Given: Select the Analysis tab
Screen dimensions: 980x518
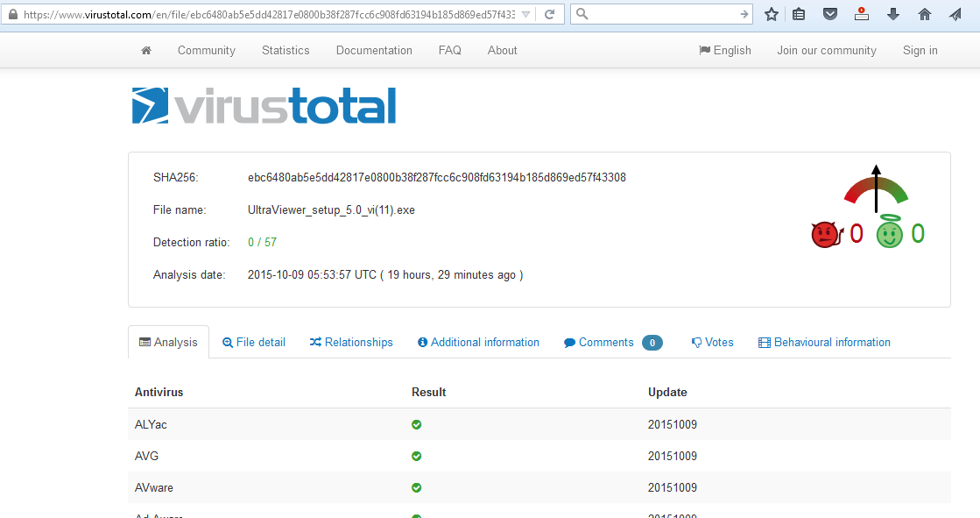Looking at the screenshot, I should pyautogui.click(x=168, y=342).
